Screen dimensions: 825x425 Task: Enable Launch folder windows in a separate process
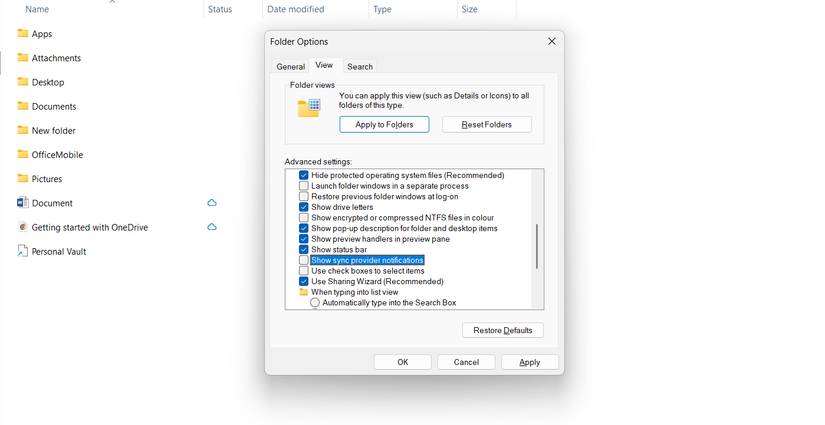click(x=304, y=186)
